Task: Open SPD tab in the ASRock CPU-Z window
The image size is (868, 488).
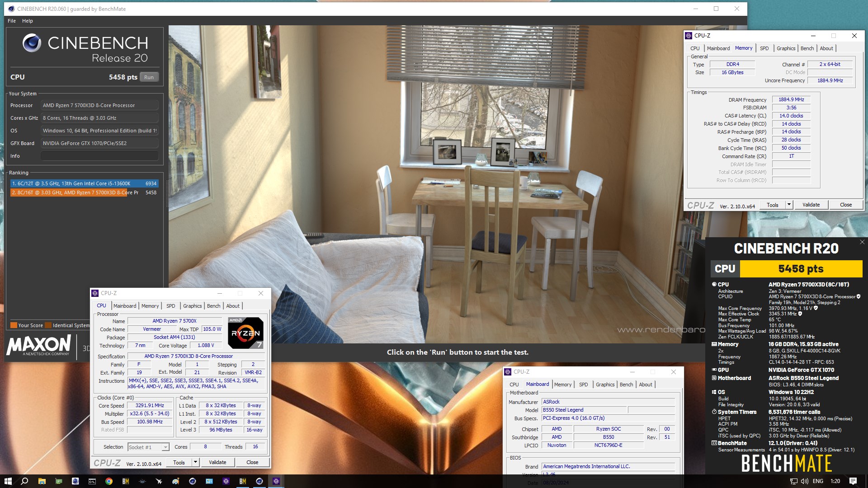Action: 583,385
